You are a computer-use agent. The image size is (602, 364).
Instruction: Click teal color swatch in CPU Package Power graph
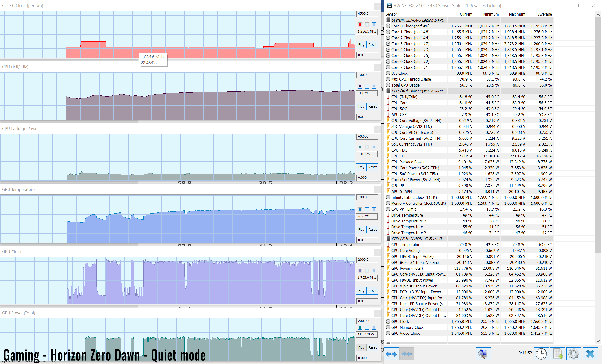360,147
